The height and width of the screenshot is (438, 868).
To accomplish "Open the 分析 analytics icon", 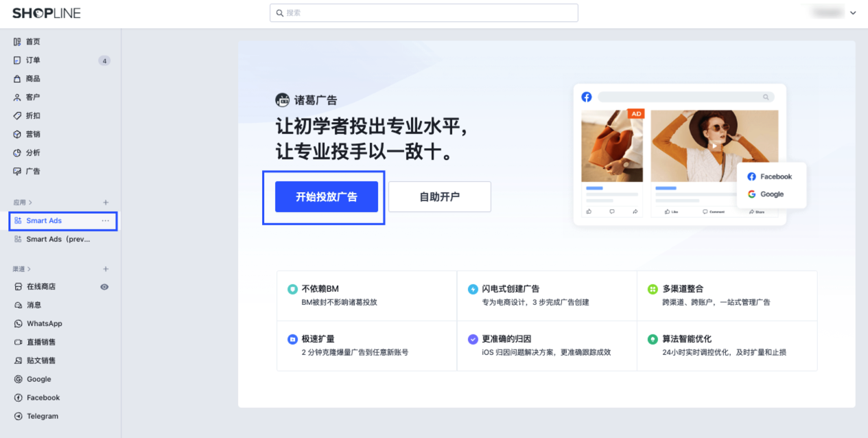I will (x=17, y=153).
